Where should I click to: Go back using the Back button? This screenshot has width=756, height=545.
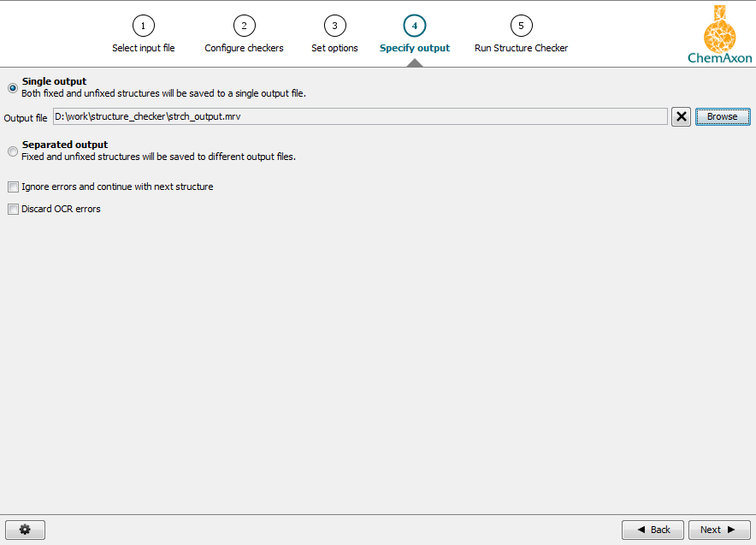(x=653, y=530)
